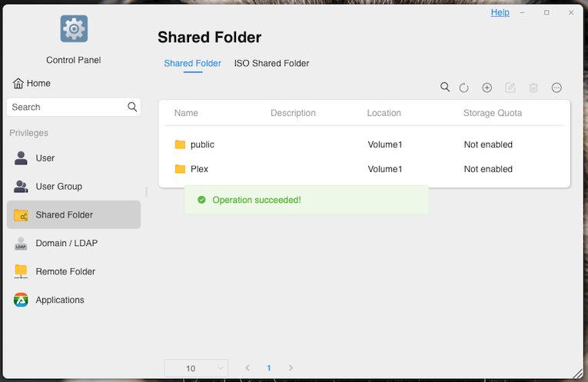This screenshot has width=588, height=382.
Task: Open the items-per-page dropdown showing 10
Action: (x=196, y=368)
